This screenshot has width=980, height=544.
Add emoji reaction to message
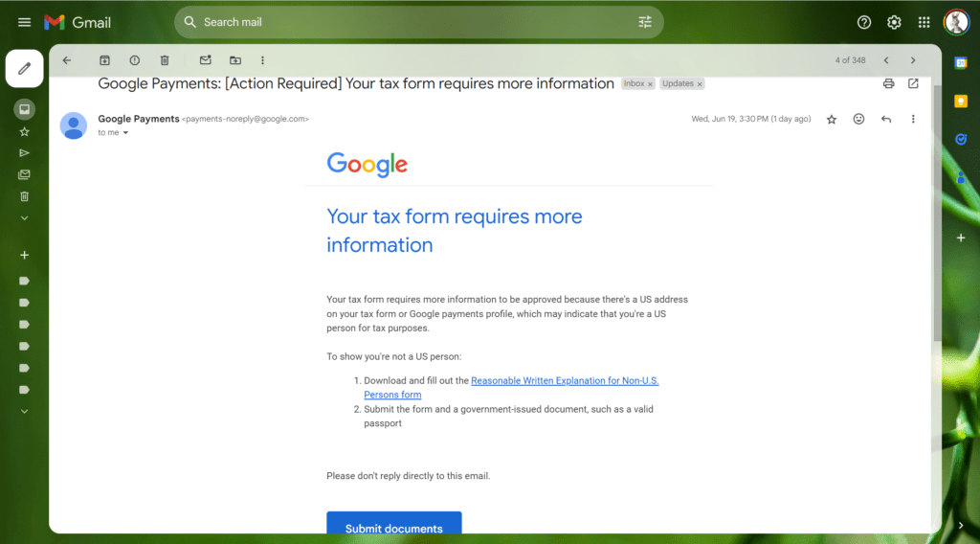click(858, 119)
